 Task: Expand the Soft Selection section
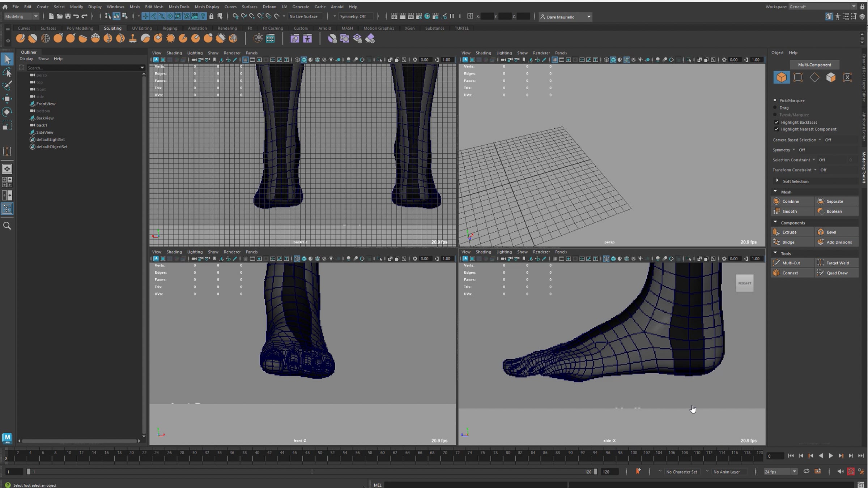(x=777, y=181)
